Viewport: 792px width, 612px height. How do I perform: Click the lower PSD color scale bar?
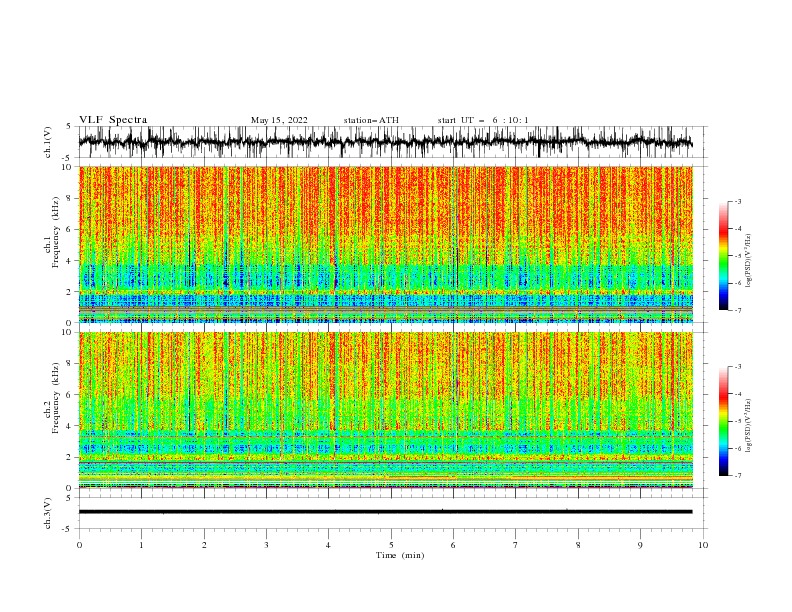coord(723,421)
